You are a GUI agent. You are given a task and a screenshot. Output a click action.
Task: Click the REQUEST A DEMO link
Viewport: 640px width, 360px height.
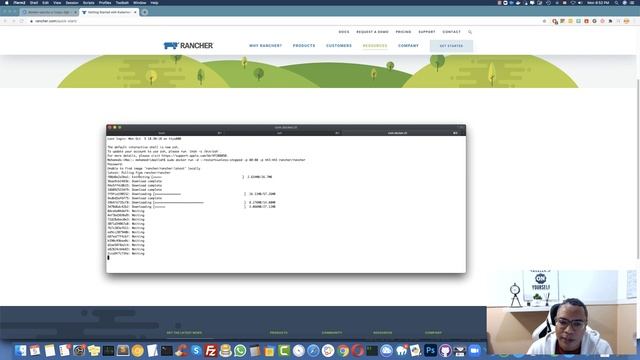pos(372,32)
